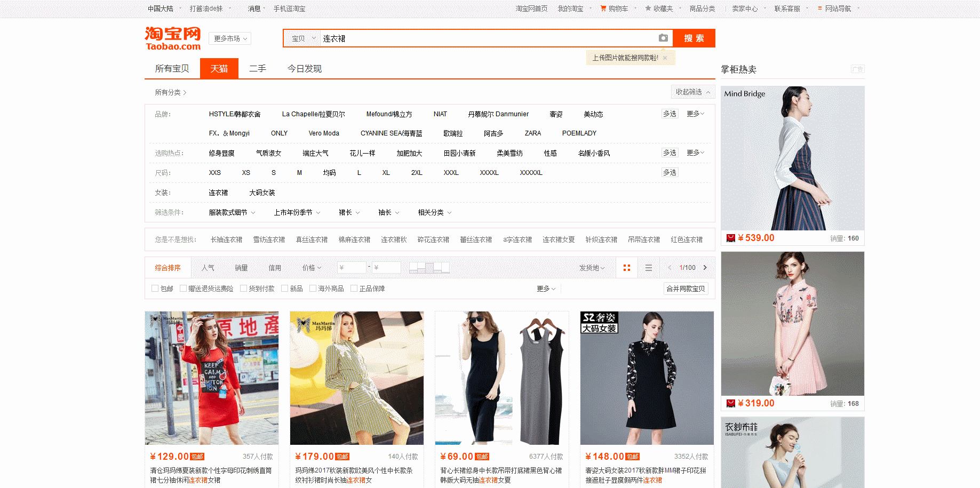980x488 pixels.
Task: Click Tmall icon on ¥319.00 item
Action: [x=731, y=403]
